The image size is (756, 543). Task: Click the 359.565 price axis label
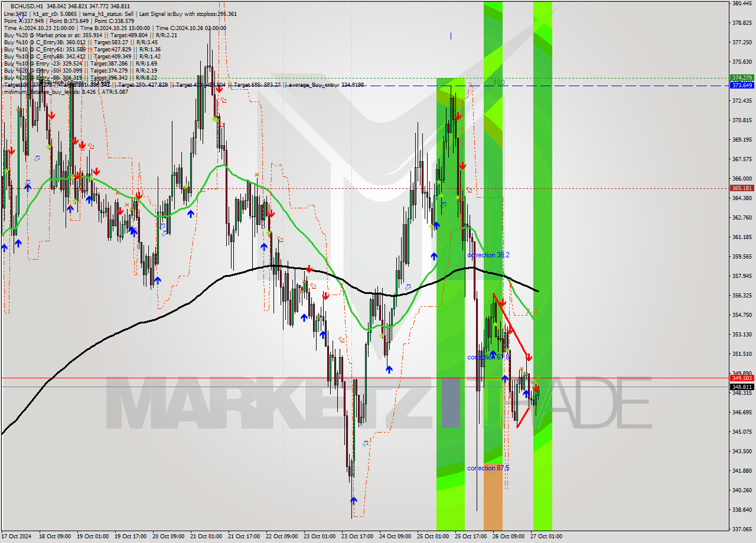742,257
